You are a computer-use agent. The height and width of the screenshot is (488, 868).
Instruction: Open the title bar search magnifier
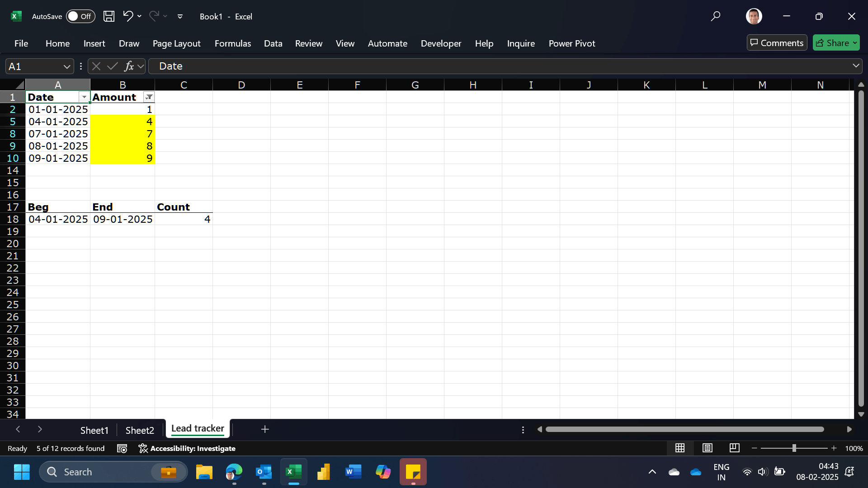click(x=715, y=16)
